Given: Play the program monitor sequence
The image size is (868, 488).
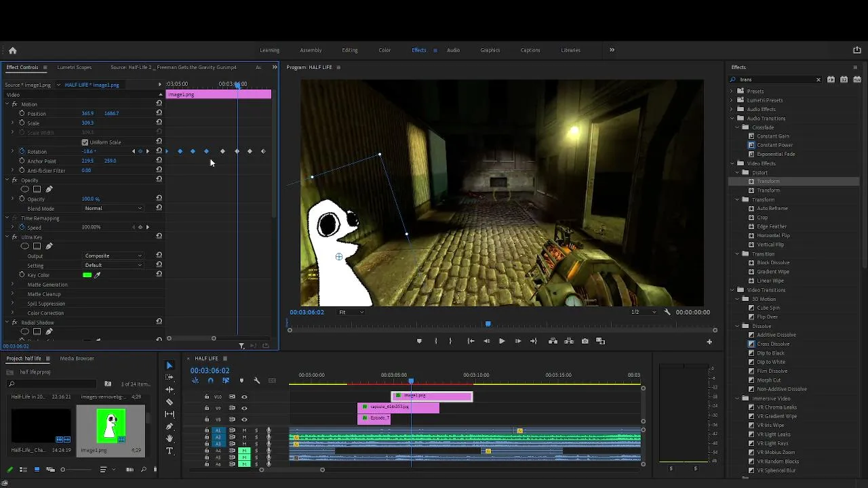Looking at the screenshot, I should [502, 341].
